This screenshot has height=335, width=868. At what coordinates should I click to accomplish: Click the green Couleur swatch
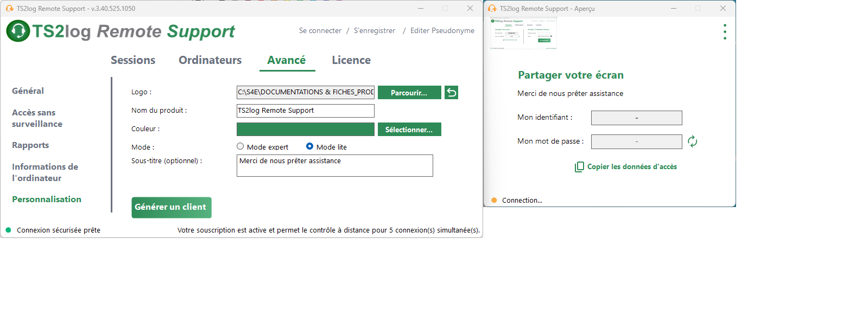click(x=306, y=130)
